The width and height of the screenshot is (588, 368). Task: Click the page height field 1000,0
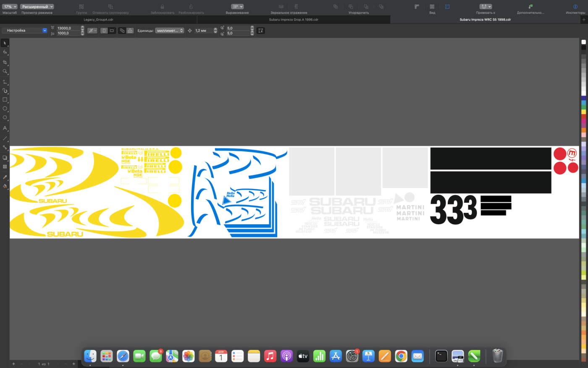tap(68, 33)
